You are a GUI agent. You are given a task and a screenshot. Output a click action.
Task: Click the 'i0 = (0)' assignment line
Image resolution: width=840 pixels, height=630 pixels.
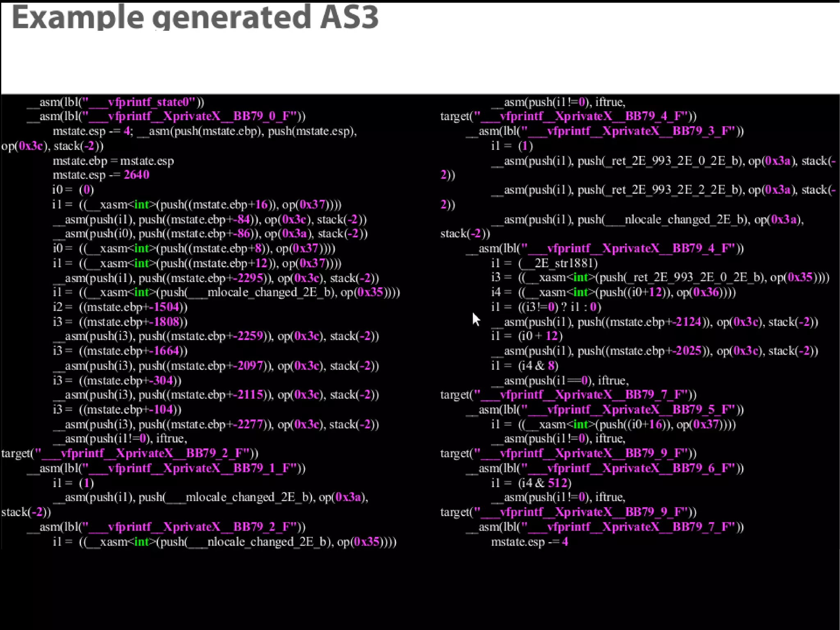73,190
